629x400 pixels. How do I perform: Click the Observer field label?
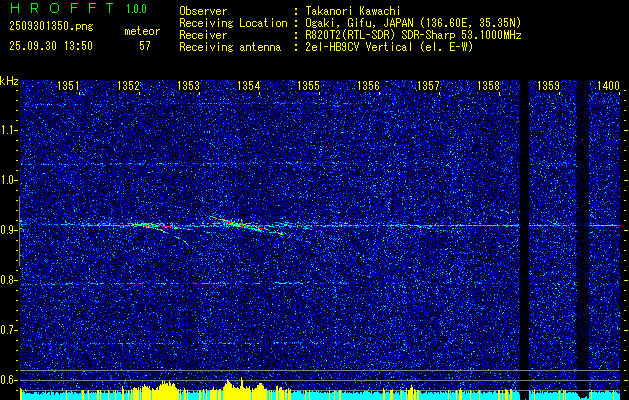[x=203, y=11]
